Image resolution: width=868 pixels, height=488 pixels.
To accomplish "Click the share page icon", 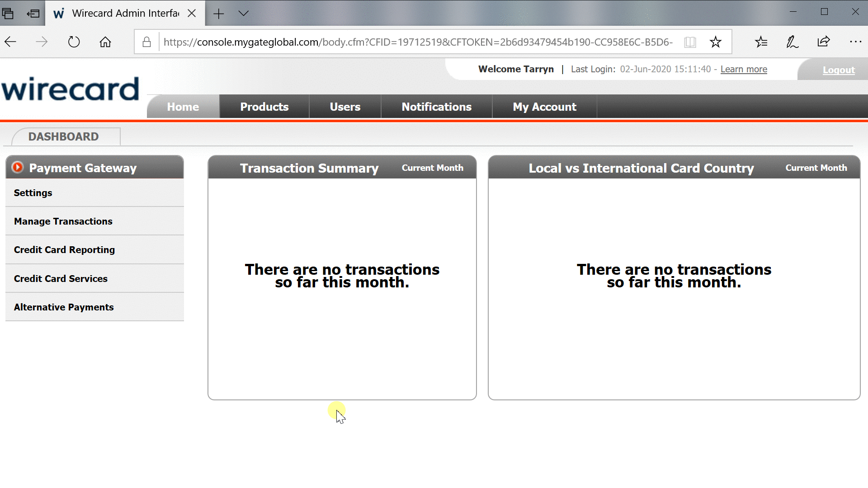I will click(824, 42).
